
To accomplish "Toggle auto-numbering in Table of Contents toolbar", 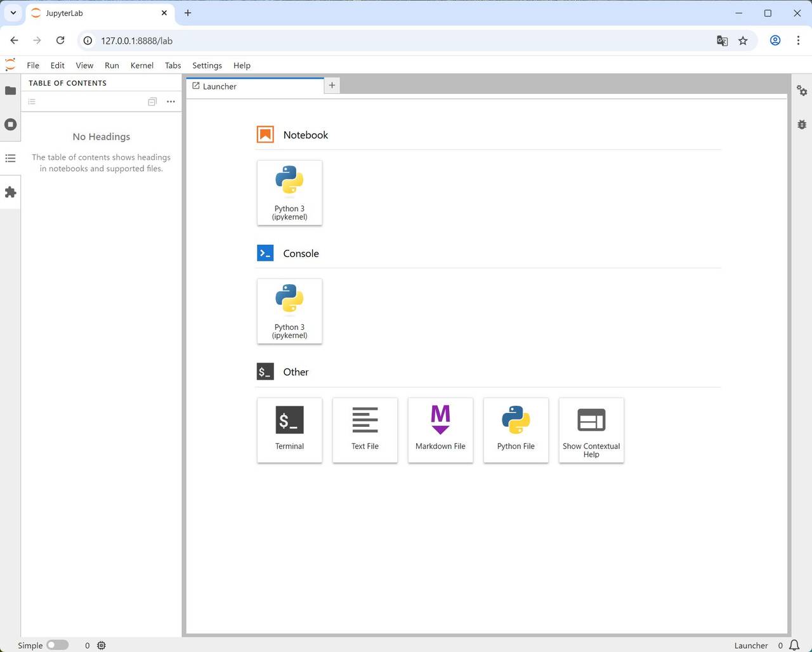I will click(32, 101).
